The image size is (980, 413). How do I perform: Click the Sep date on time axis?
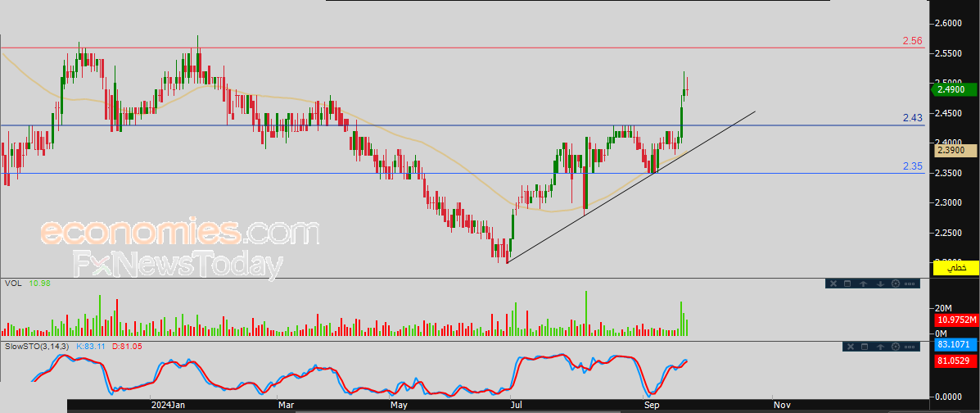[x=653, y=406]
